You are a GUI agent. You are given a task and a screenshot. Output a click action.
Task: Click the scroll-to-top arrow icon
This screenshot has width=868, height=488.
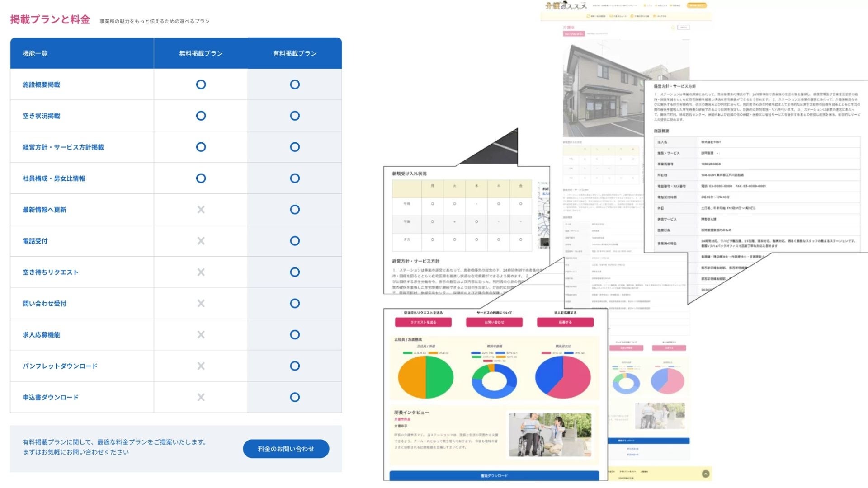[x=705, y=474]
